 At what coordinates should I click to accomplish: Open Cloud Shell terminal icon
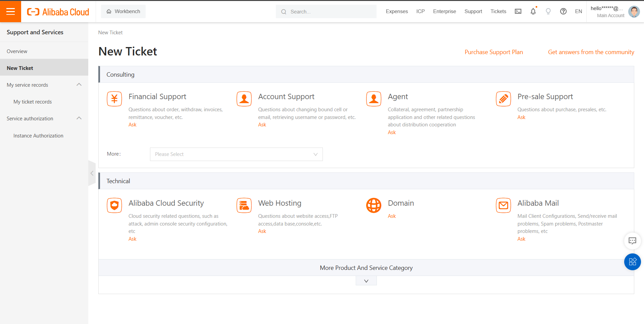point(518,11)
